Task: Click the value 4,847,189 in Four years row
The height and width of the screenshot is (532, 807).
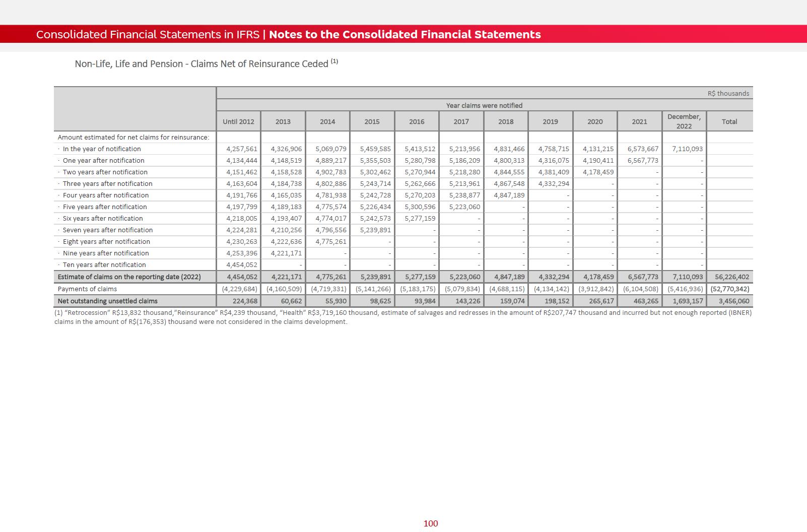Action: point(509,195)
